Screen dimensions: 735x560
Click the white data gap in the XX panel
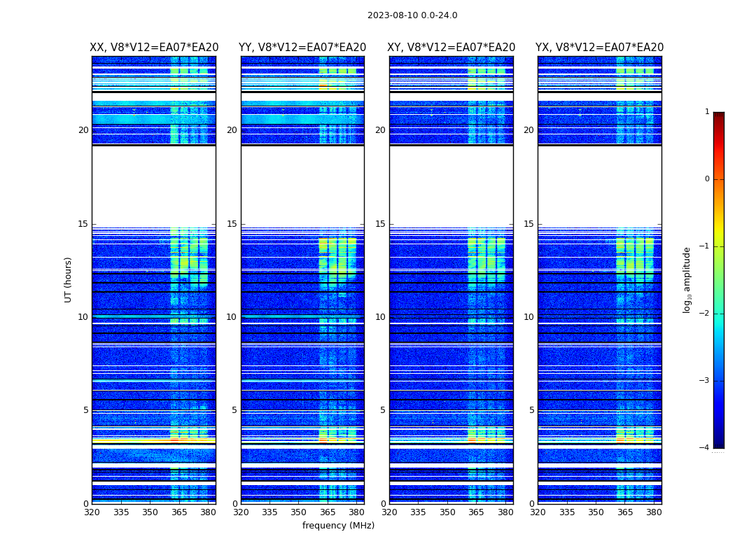point(154,185)
